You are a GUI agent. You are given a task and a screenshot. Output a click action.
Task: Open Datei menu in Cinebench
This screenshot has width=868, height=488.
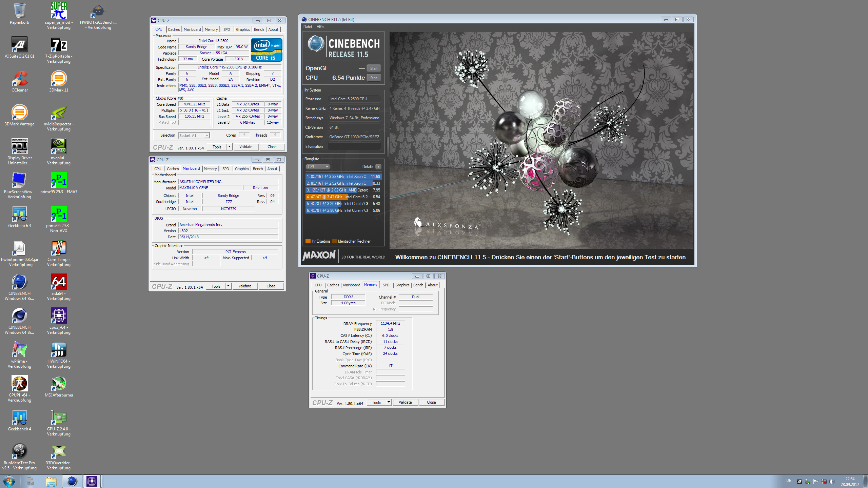coord(308,27)
